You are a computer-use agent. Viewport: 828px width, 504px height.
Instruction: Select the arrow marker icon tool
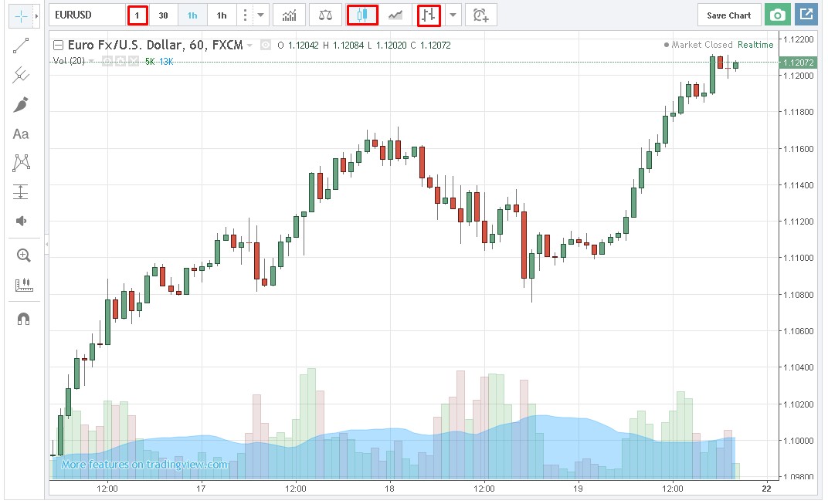[x=21, y=221]
